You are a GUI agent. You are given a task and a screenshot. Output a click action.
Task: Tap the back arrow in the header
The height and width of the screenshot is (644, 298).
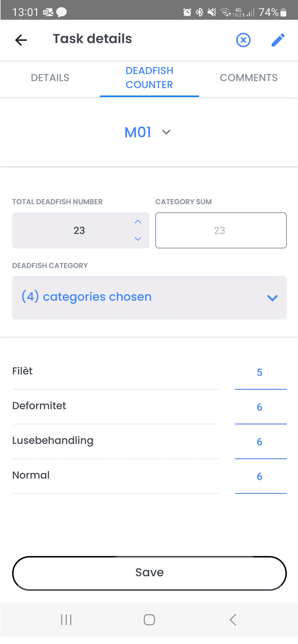tap(21, 40)
